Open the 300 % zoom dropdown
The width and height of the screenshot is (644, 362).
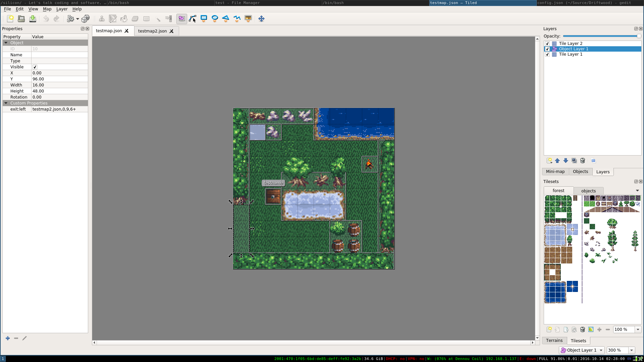(x=632, y=350)
